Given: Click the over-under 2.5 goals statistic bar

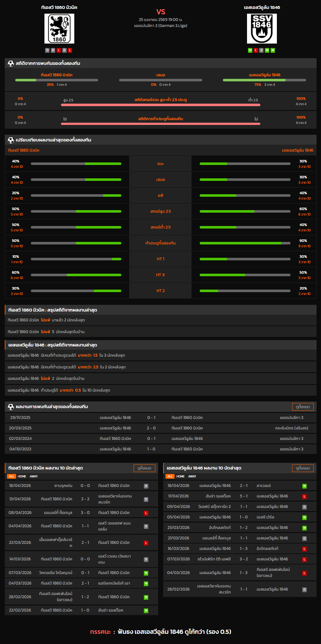Looking at the screenshot, I should [x=160, y=105].
